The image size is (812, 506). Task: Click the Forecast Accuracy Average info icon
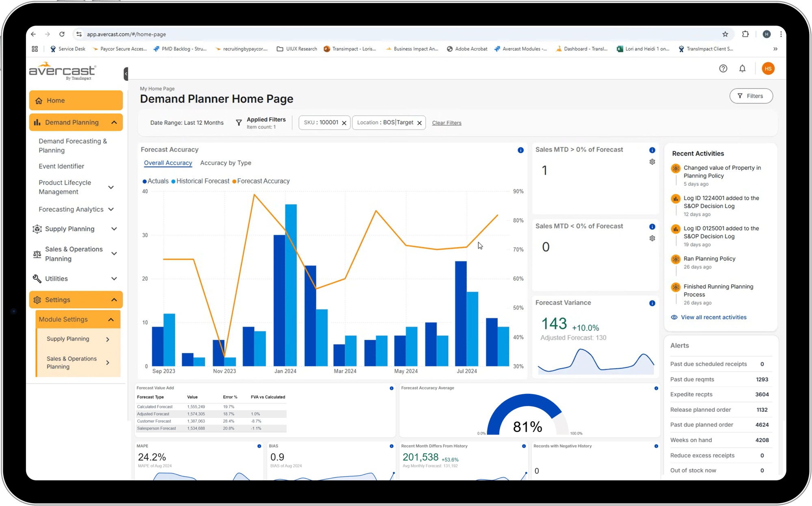point(656,388)
